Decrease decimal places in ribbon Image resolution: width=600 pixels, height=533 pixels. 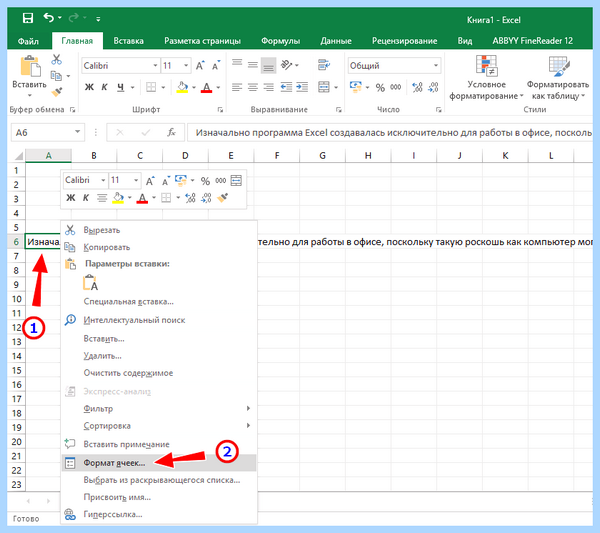(x=433, y=87)
